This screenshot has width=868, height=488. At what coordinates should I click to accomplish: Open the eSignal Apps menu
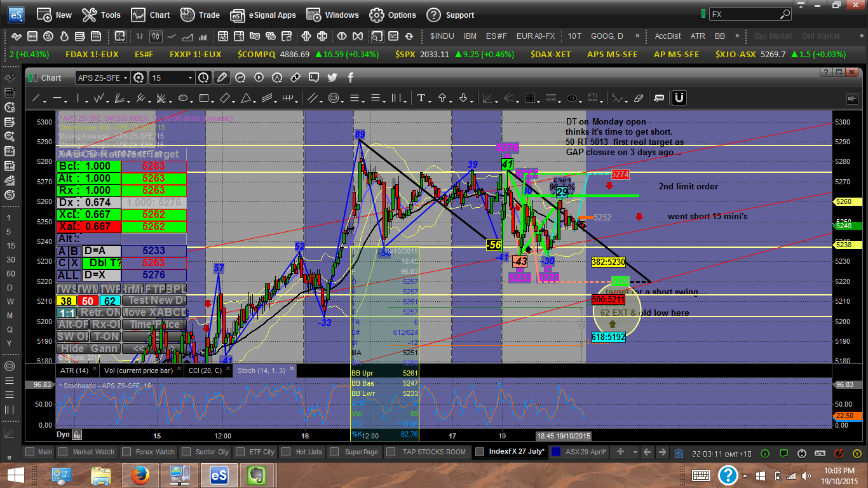coord(263,15)
